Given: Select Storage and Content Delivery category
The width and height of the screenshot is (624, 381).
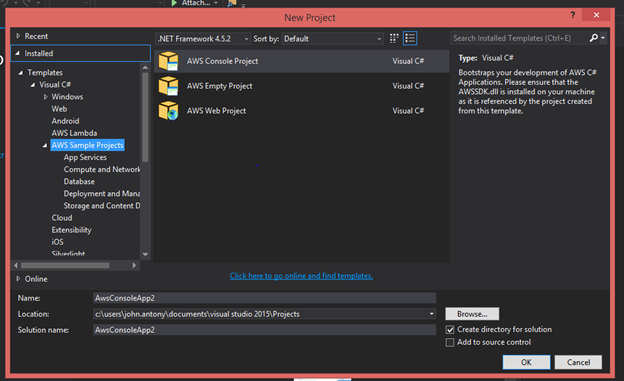Looking at the screenshot, I should click(102, 206).
